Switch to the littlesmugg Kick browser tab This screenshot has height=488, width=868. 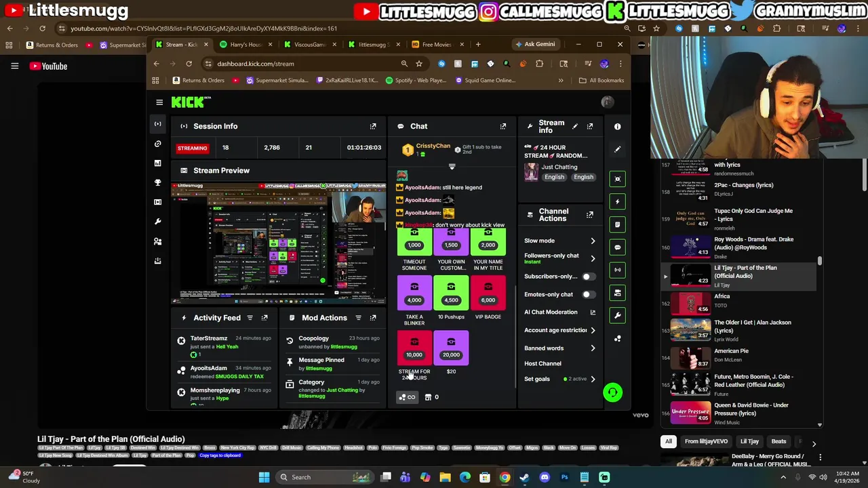tap(373, 45)
